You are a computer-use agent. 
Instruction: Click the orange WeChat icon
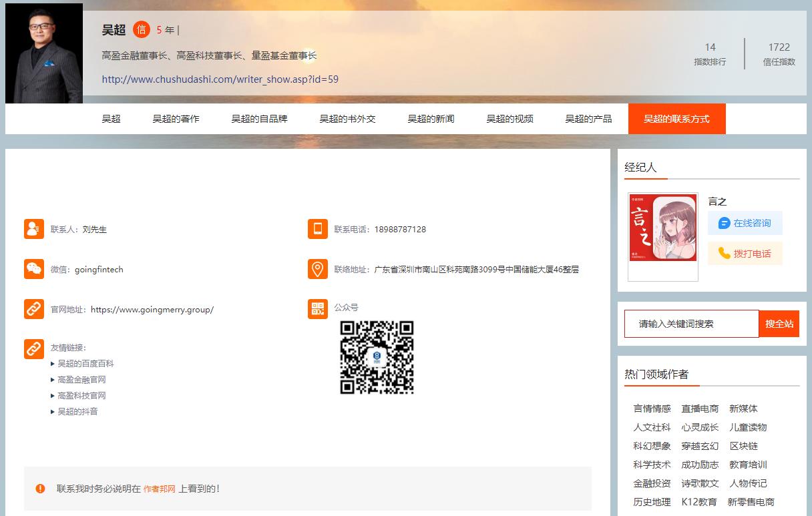point(34,269)
